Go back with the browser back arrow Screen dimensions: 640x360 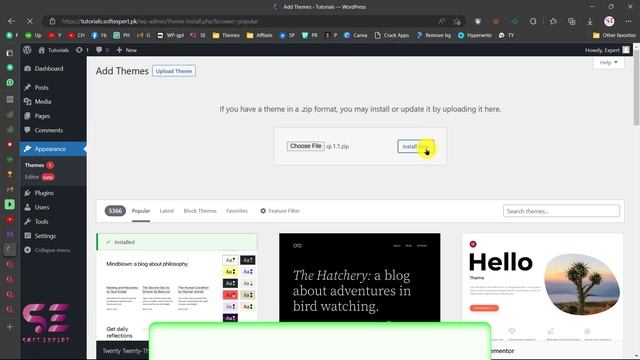tap(11, 21)
